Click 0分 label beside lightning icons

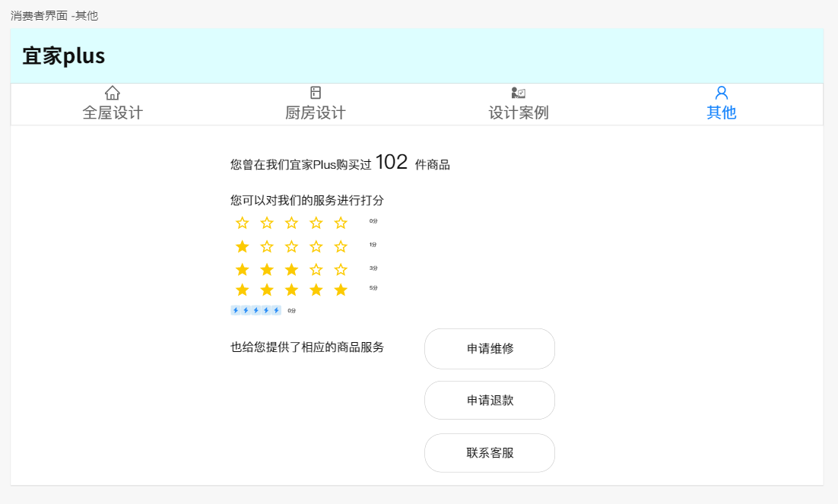pos(291,310)
